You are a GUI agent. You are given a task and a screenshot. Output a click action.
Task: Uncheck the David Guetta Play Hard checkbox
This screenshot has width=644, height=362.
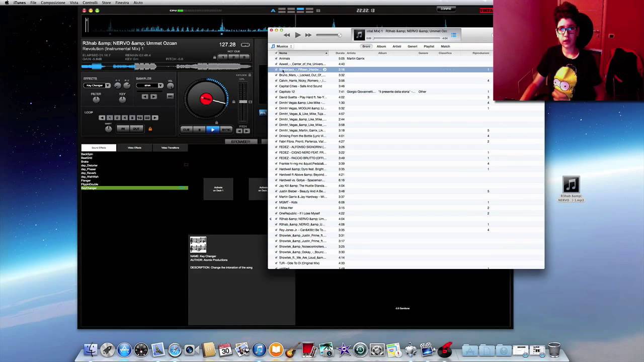click(276, 97)
